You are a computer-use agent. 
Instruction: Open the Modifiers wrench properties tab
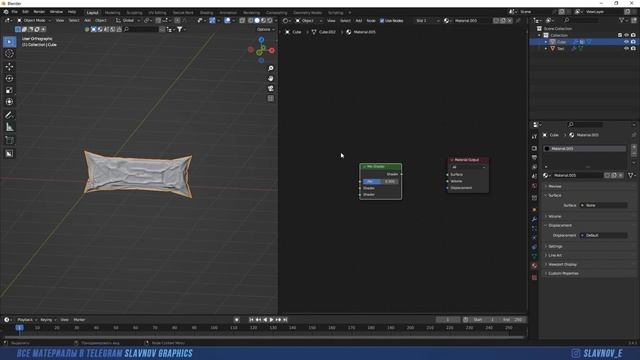point(534,219)
